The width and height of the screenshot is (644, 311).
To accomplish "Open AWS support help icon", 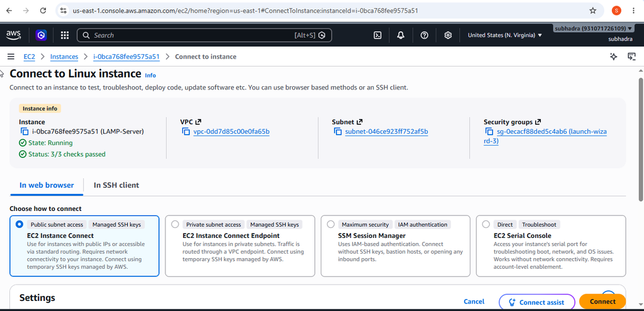I will (425, 35).
